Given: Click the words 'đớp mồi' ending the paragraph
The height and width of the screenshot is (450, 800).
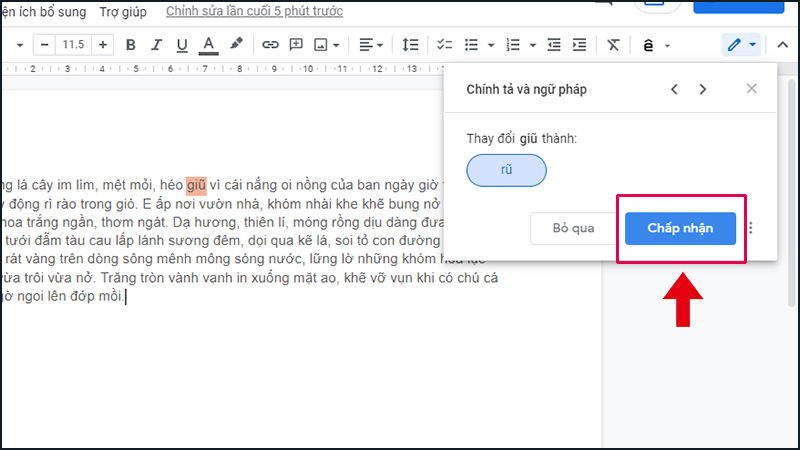Looking at the screenshot, I should pos(98,296).
